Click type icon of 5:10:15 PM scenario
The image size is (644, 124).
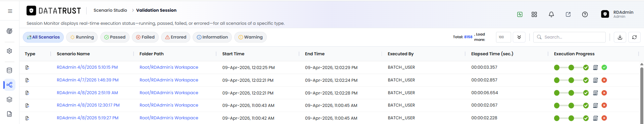pyautogui.click(x=27, y=67)
